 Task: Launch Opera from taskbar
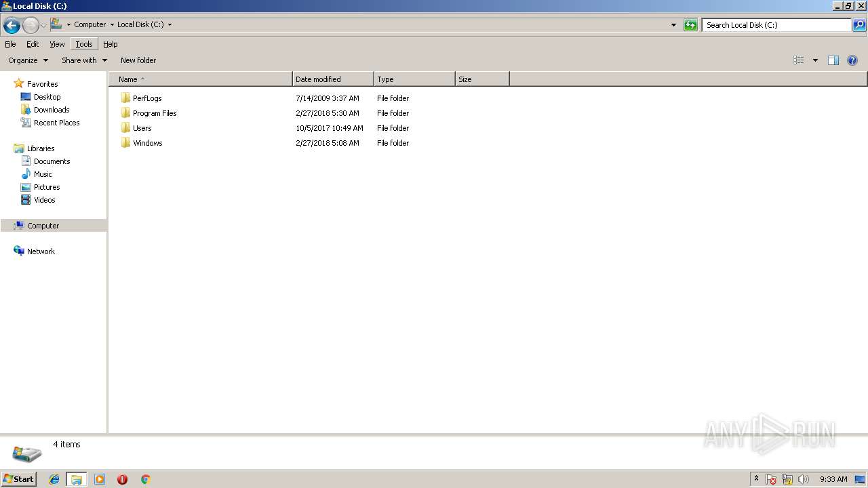[122, 479]
